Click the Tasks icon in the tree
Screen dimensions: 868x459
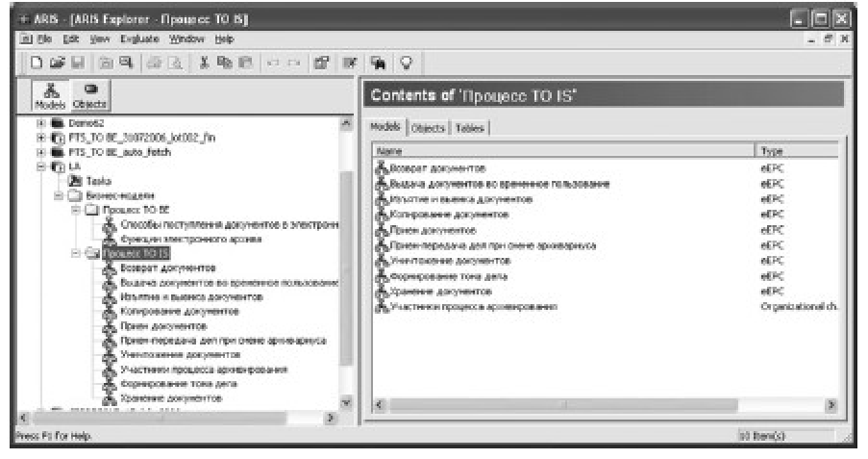pos(75,181)
